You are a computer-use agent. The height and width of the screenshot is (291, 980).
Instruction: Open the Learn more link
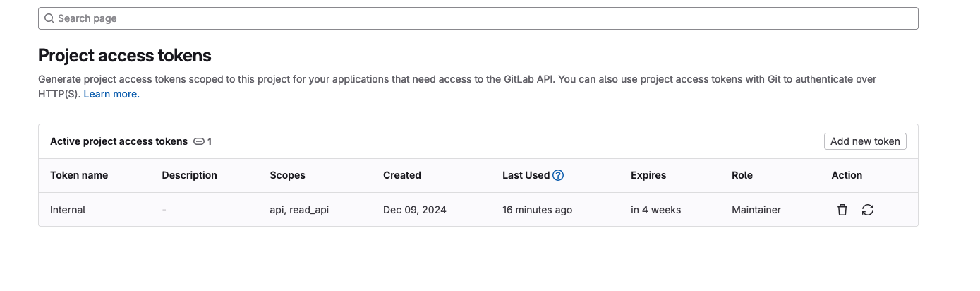pos(111,94)
